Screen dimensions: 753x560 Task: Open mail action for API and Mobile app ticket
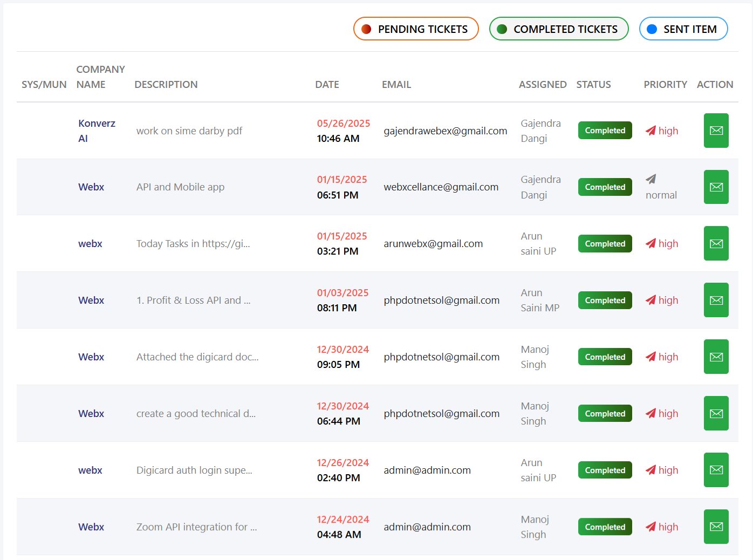coord(716,187)
